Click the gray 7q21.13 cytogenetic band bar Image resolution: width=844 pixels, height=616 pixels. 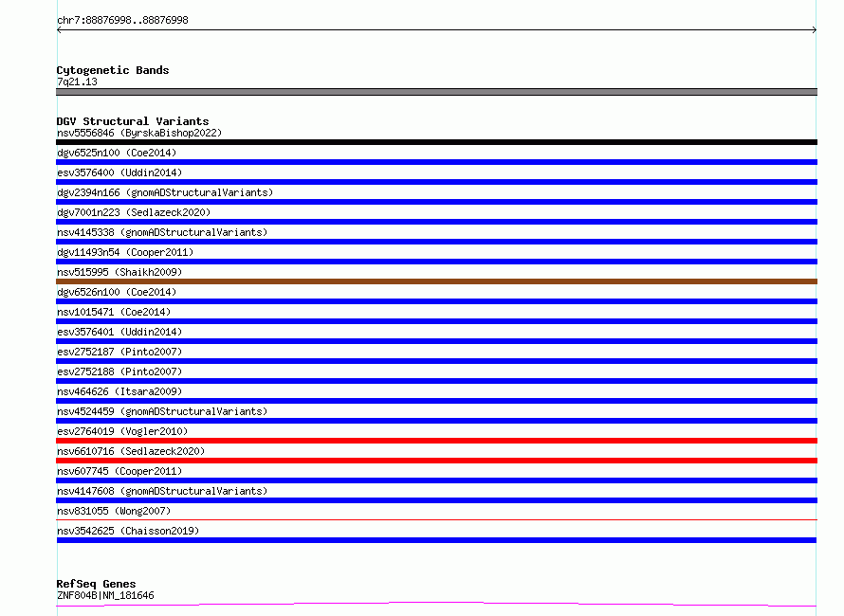pyautogui.click(x=436, y=92)
